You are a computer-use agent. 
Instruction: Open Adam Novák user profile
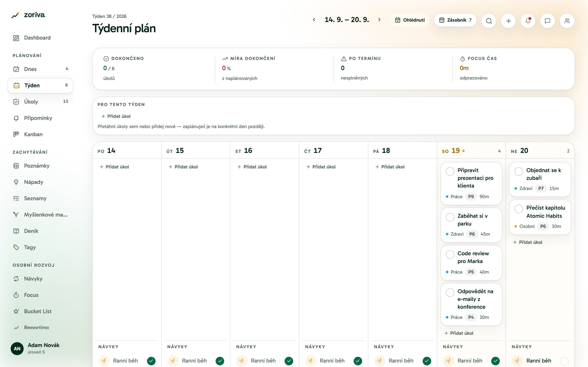point(35,348)
